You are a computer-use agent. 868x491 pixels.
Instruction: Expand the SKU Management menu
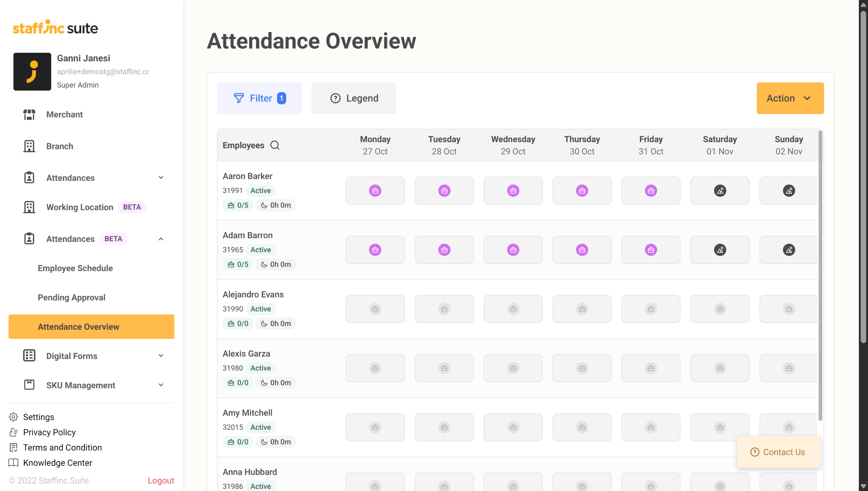(x=161, y=385)
